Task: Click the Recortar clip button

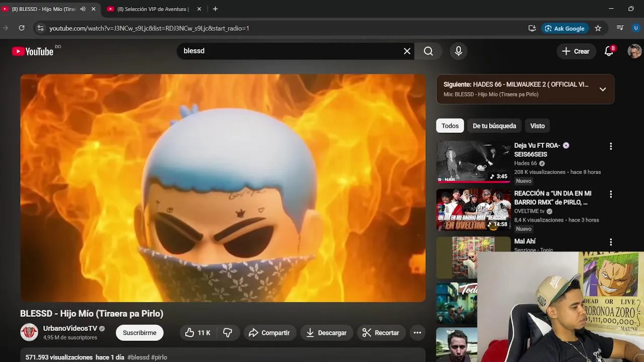Action: (x=381, y=333)
